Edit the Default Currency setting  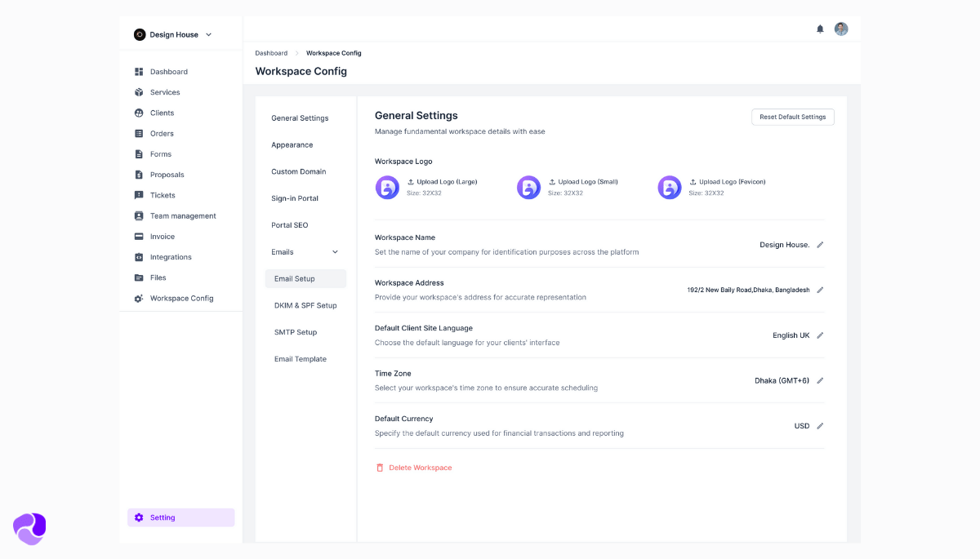coord(820,425)
